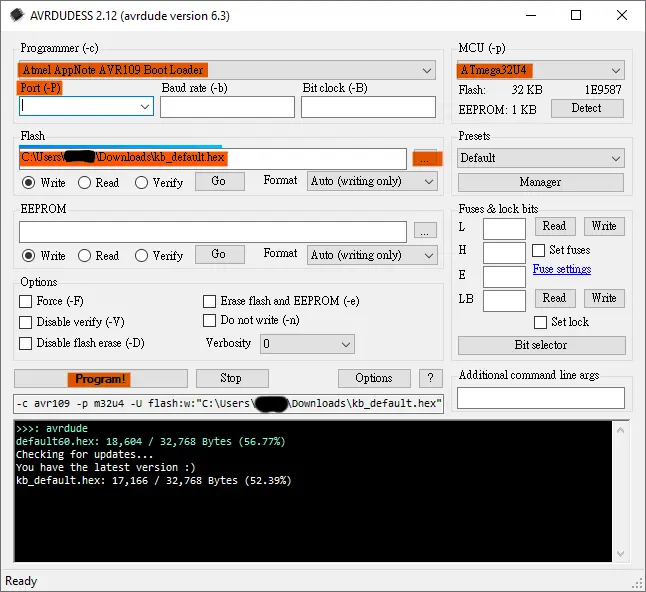Enable the Force (-F) checkbox

click(x=26, y=301)
